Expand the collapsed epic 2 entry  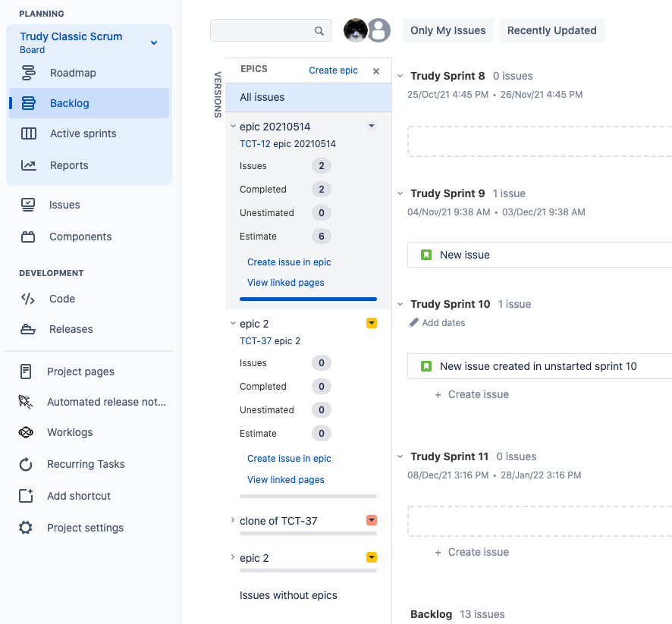pyautogui.click(x=233, y=557)
